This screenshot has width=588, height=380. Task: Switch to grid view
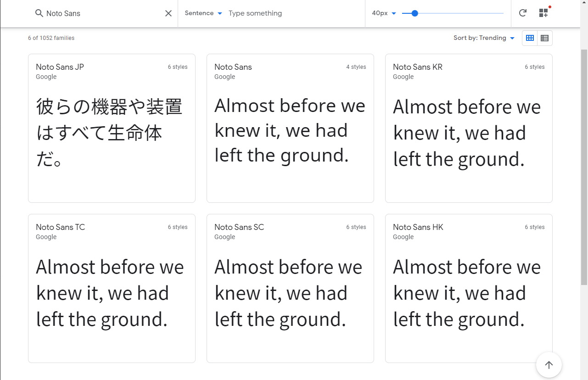point(530,38)
